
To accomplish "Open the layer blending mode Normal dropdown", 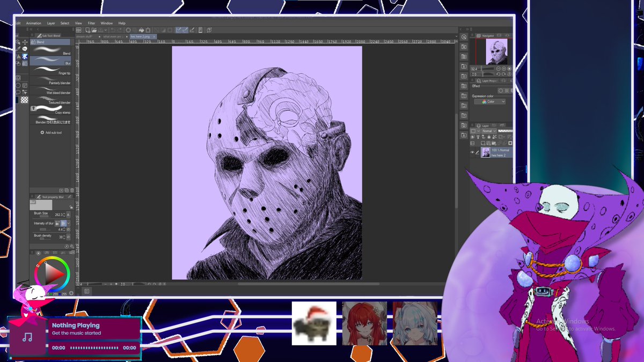I will tap(489, 131).
